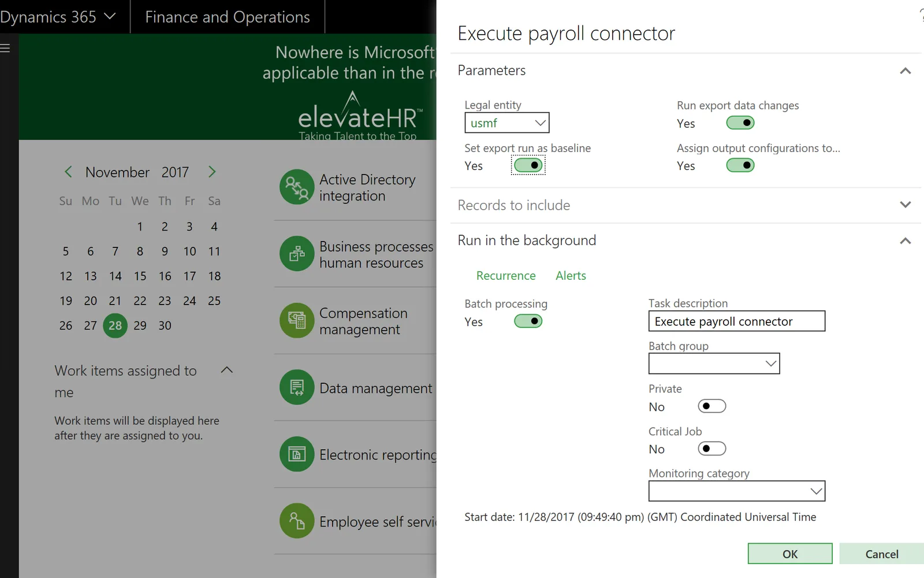This screenshot has height=578, width=924.
Task: Select November 1 in calendar
Action: pos(140,227)
